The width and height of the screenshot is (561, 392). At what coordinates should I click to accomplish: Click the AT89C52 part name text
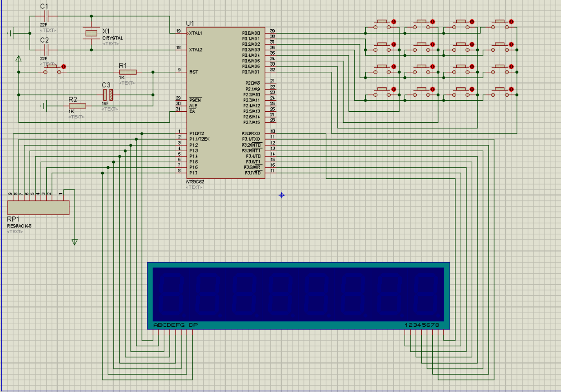195,182
